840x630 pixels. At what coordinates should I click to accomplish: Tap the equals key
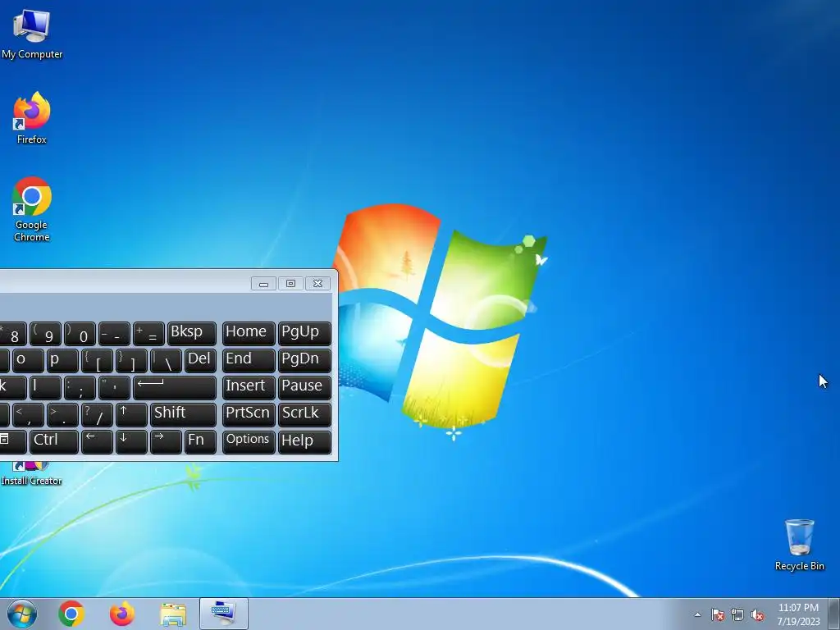coord(148,333)
